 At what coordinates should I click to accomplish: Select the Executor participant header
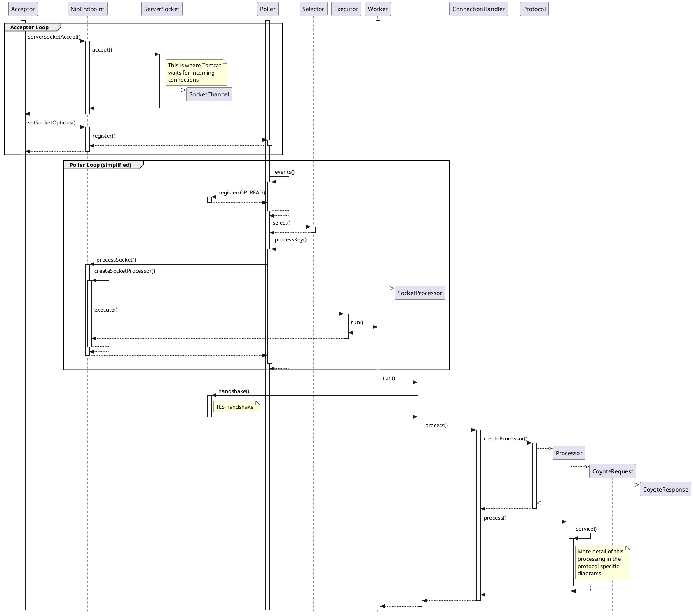346,9
